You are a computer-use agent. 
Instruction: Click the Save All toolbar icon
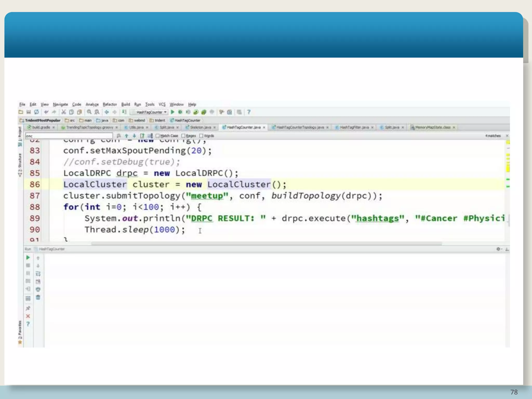pos(29,112)
